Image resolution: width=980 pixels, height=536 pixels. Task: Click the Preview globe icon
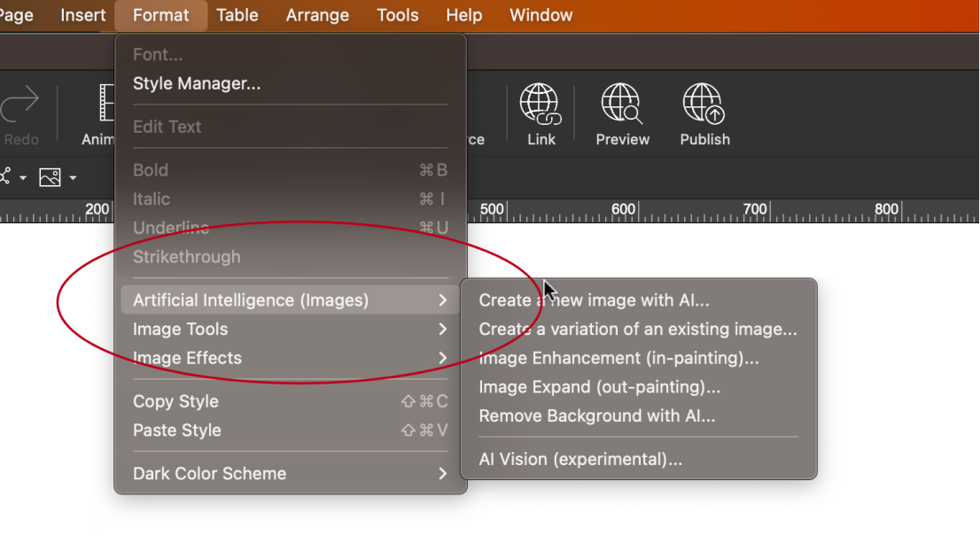(622, 104)
